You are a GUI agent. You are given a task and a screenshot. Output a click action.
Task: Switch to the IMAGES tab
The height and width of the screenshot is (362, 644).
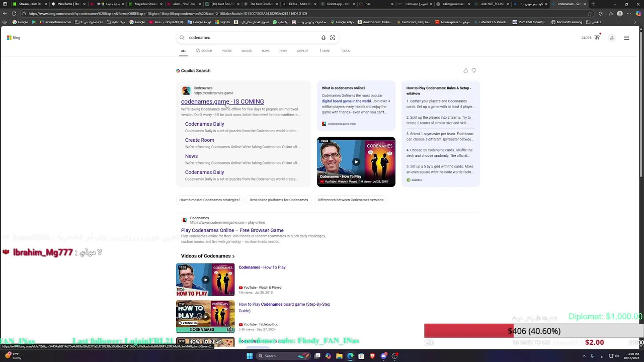click(x=247, y=51)
